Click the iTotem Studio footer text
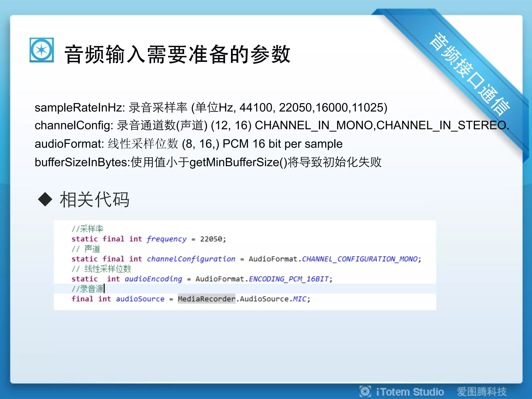This screenshot has width=532, height=399. coord(410,392)
